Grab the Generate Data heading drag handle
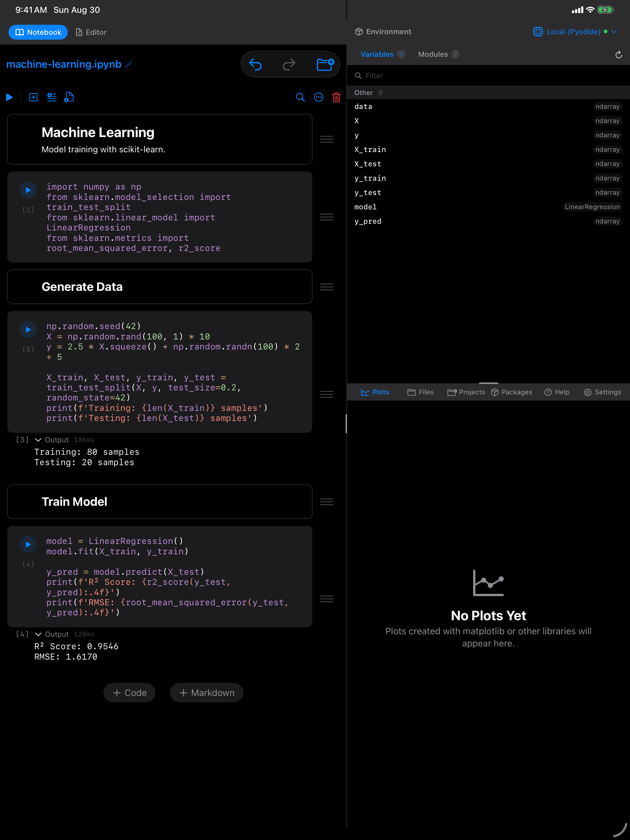Image resolution: width=630 pixels, height=840 pixels. (327, 287)
